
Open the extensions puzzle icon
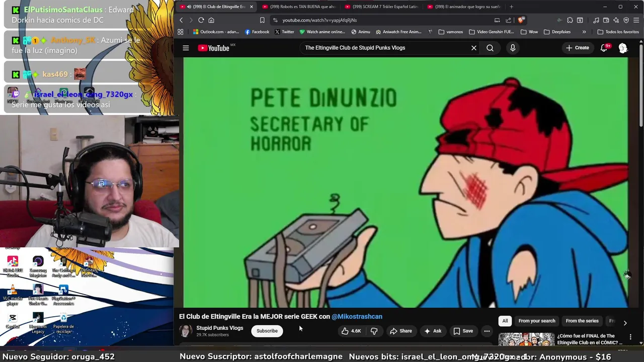[x=570, y=20]
